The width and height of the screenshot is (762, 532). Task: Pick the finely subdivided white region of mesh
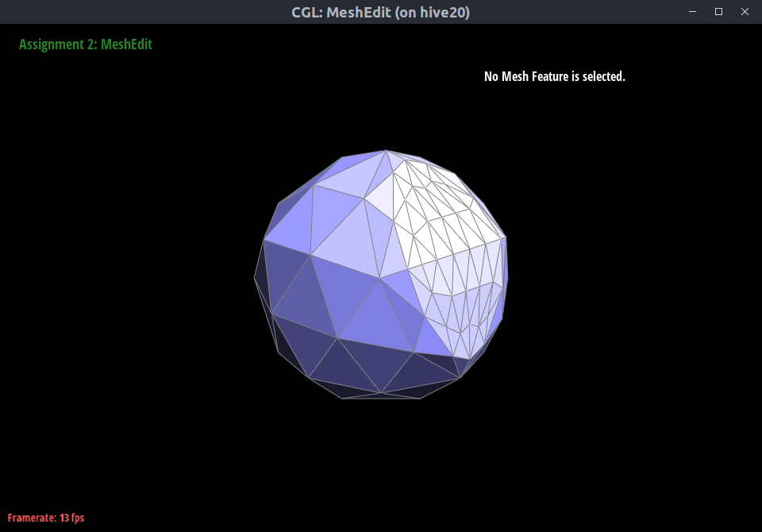[x=444, y=214]
